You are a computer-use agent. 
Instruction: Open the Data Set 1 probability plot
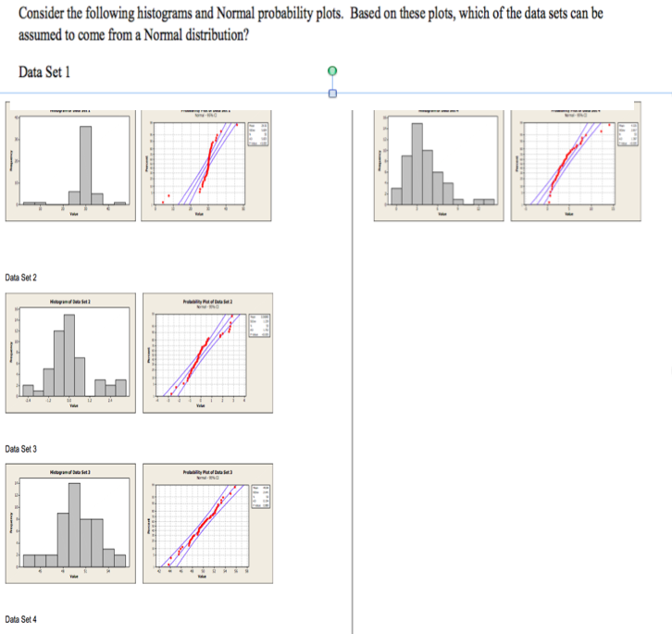tap(206, 166)
